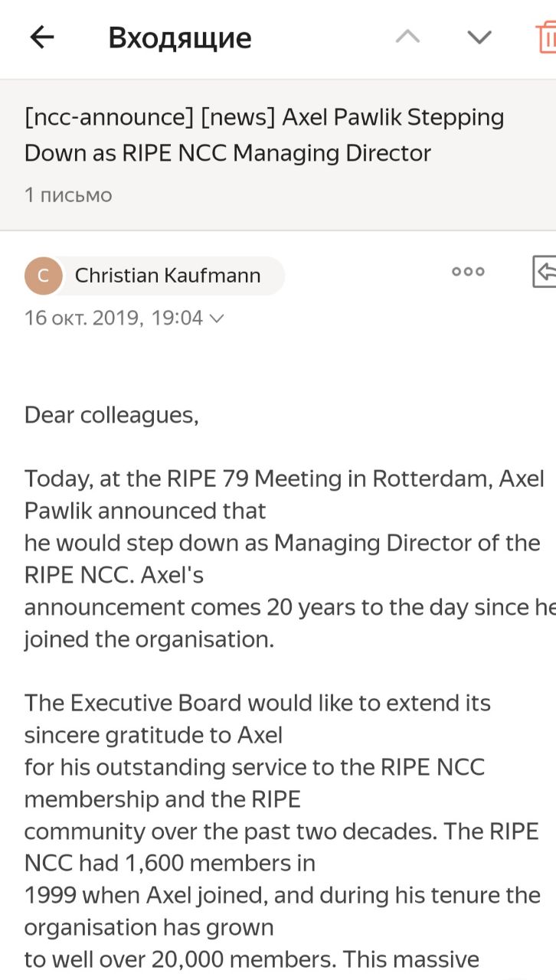Open sender chip Christian Kaufmann
The image size is (556, 980).
(x=168, y=276)
